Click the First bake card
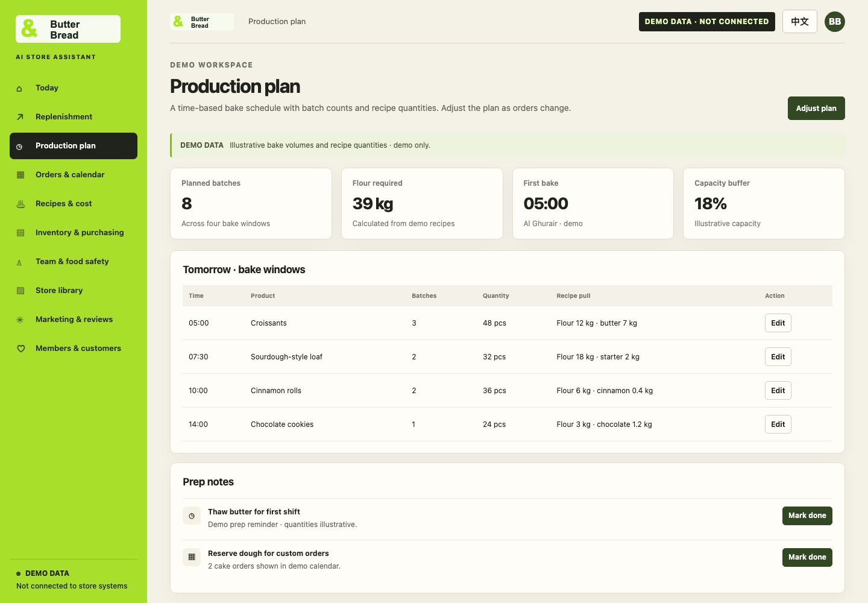 593,203
